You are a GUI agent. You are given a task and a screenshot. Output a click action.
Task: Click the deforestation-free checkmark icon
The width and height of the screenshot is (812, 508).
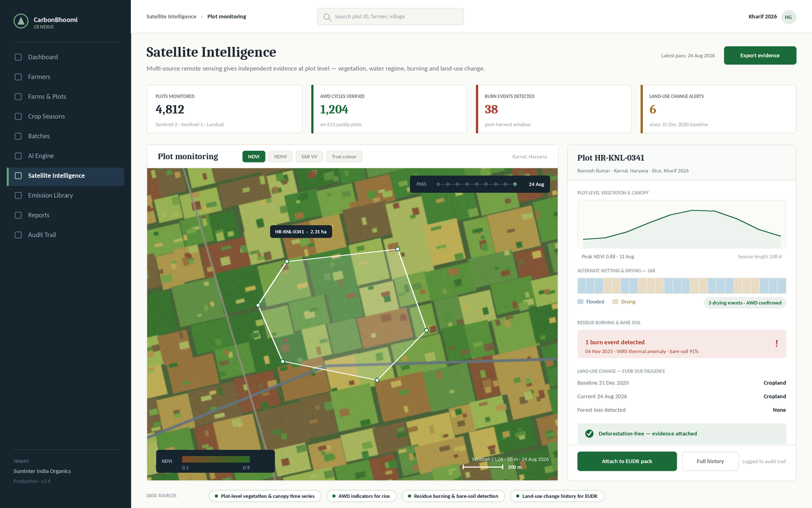pyautogui.click(x=589, y=433)
